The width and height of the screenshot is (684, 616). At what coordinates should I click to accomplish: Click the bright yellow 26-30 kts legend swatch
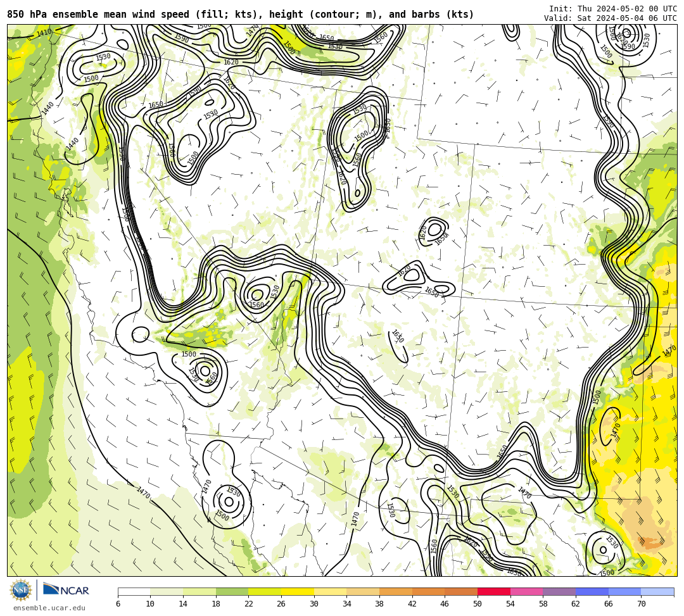click(298, 591)
